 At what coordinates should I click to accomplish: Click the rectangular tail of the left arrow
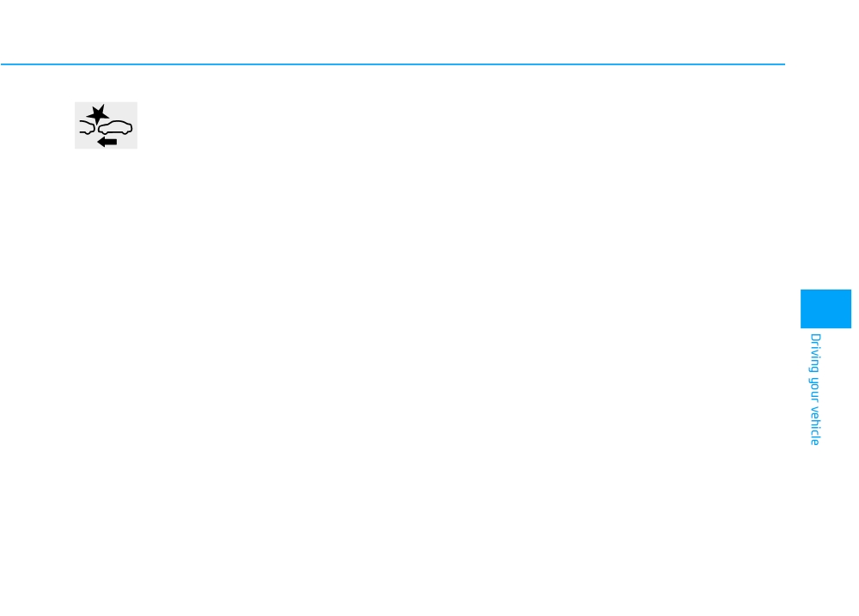point(111,142)
